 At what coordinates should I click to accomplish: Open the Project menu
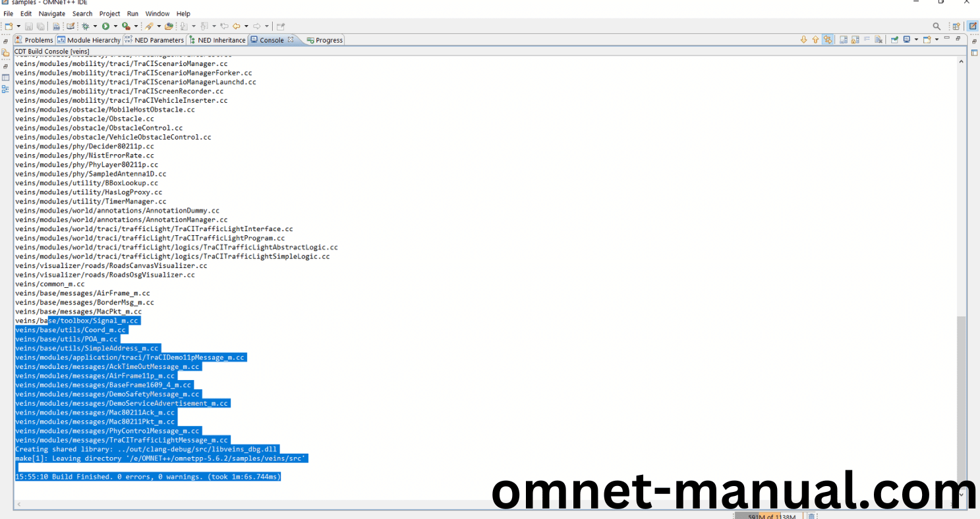pyautogui.click(x=109, y=13)
